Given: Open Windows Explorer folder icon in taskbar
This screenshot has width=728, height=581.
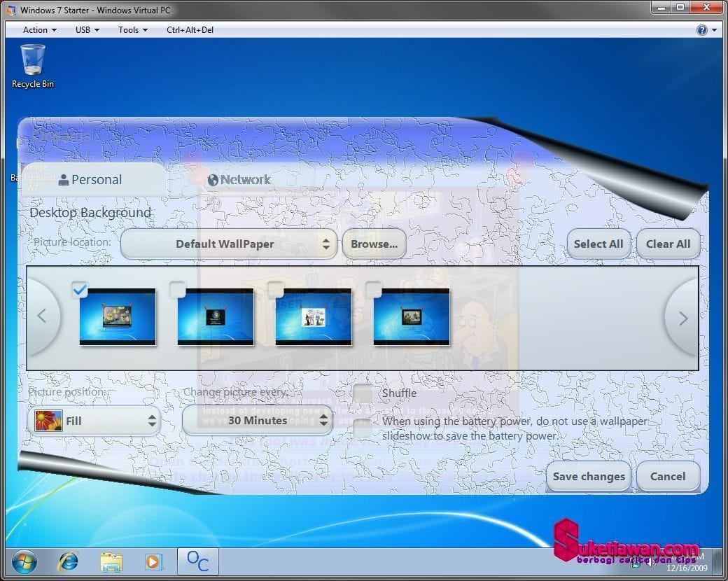Looking at the screenshot, I should click(x=111, y=561).
